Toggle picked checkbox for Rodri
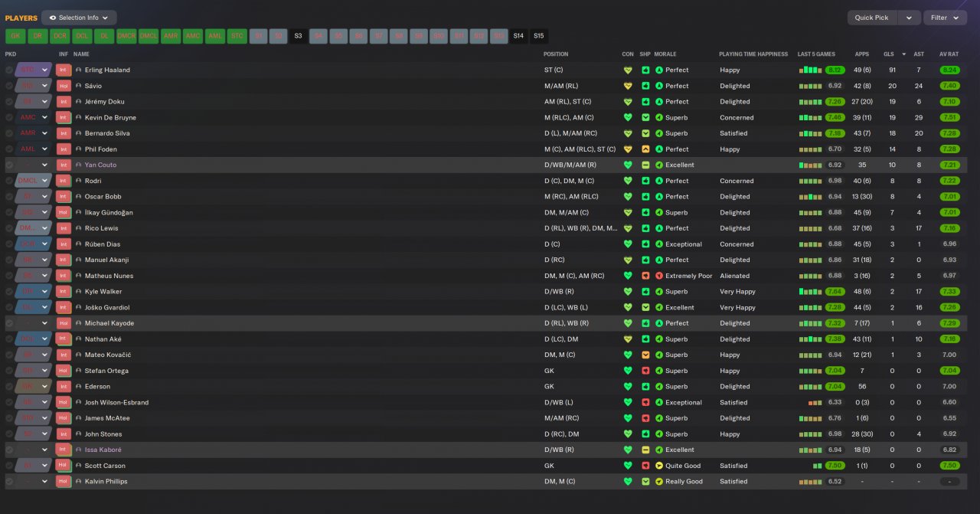This screenshot has width=980, height=514. click(x=9, y=181)
